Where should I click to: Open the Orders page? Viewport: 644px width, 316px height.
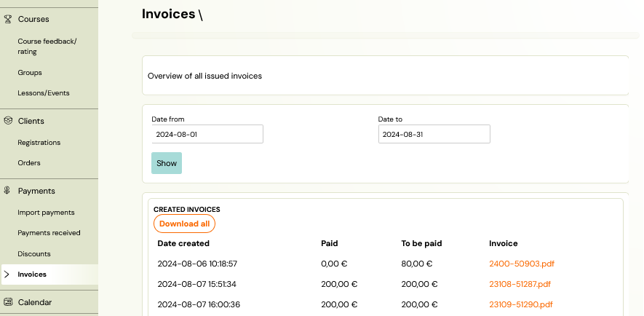pos(29,162)
